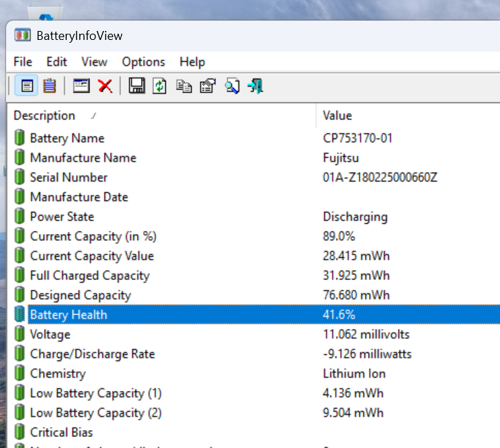Image resolution: width=500 pixels, height=448 pixels.
Task: Open the View menu
Action: [94, 61]
